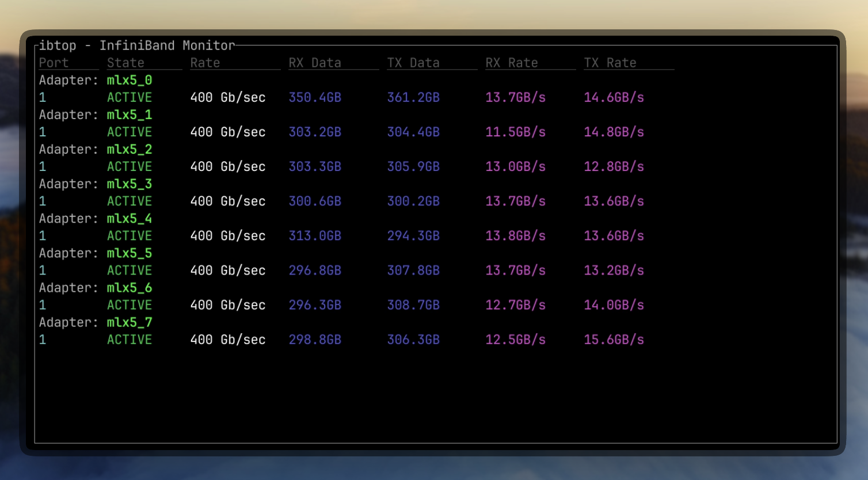Select the mlx5_2 adapter name
Viewport: 868px width, 480px height.
pyautogui.click(x=130, y=149)
